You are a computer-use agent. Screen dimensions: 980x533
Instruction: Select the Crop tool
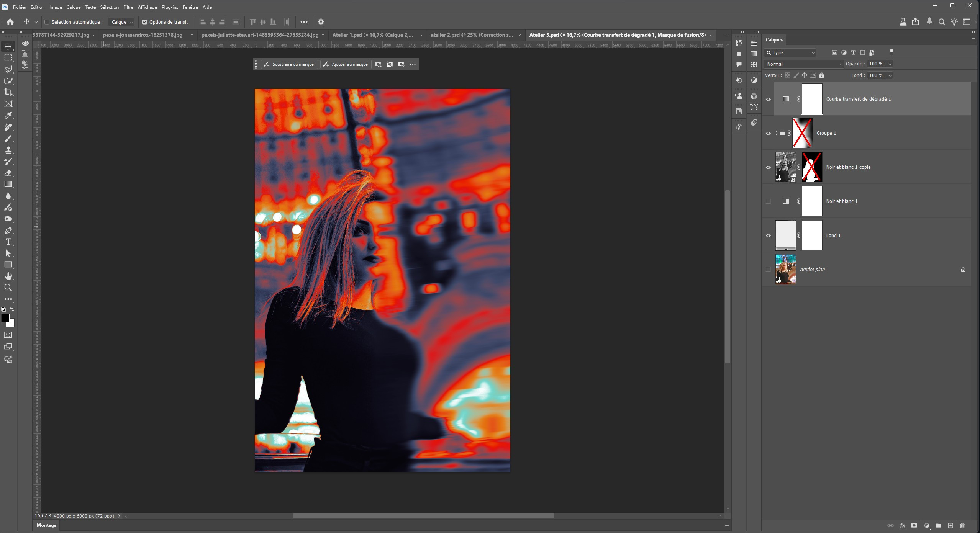coord(8,92)
